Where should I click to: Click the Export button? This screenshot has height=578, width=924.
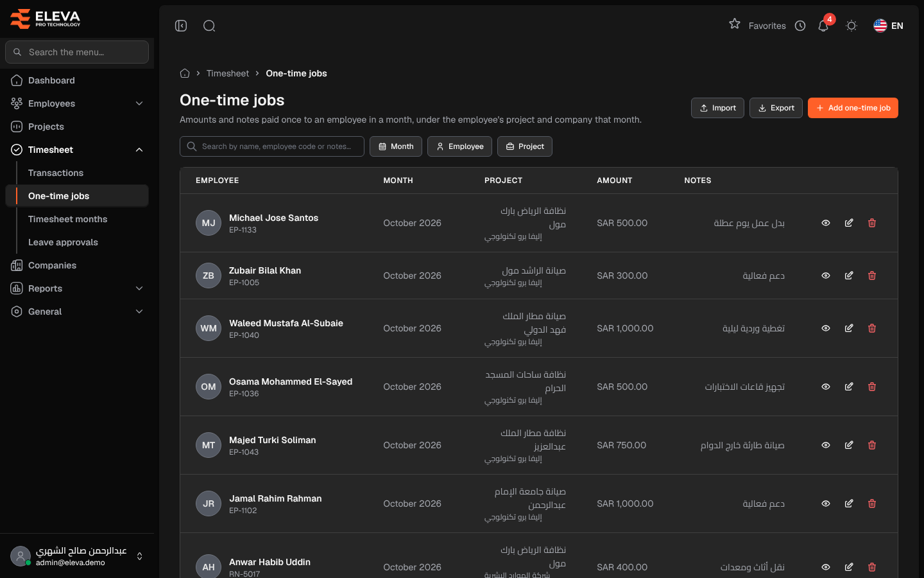tap(776, 108)
